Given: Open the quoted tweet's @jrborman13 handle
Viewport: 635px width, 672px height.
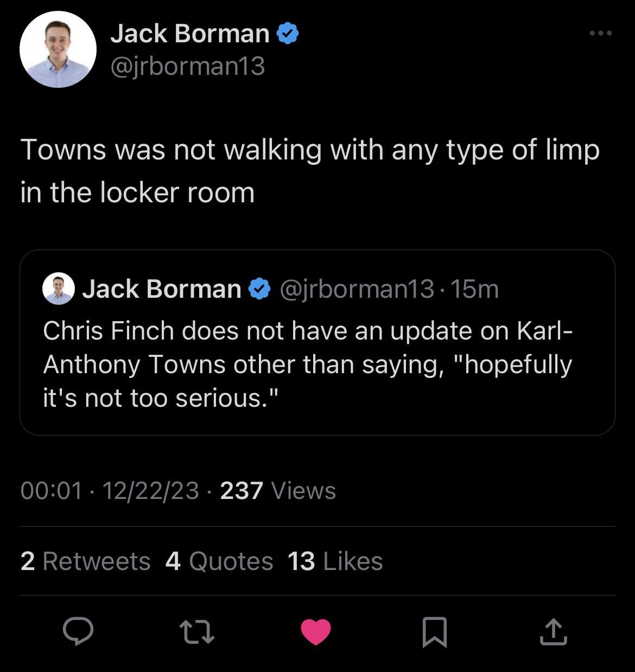Looking at the screenshot, I should pyautogui.click(x=357, y=289).
